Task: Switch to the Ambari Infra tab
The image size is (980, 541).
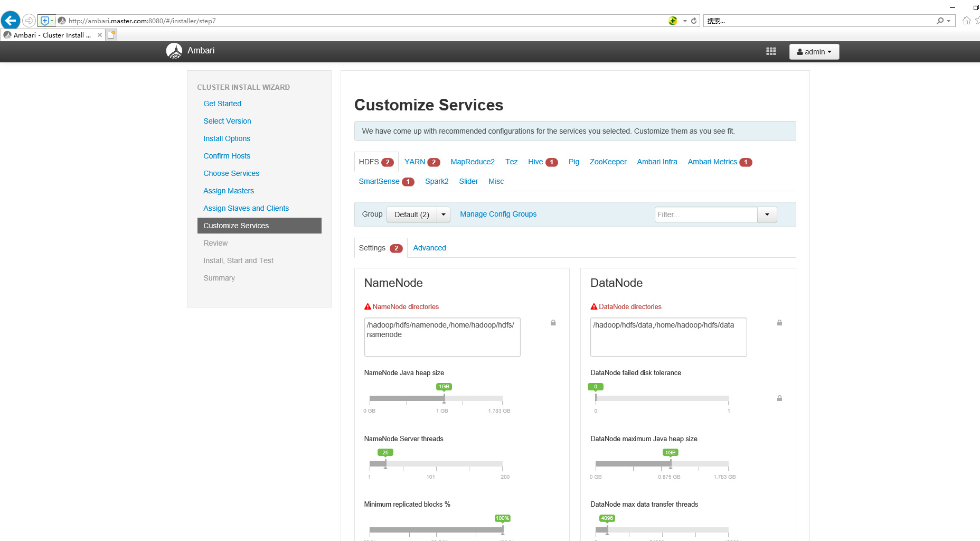Action: 657,162
